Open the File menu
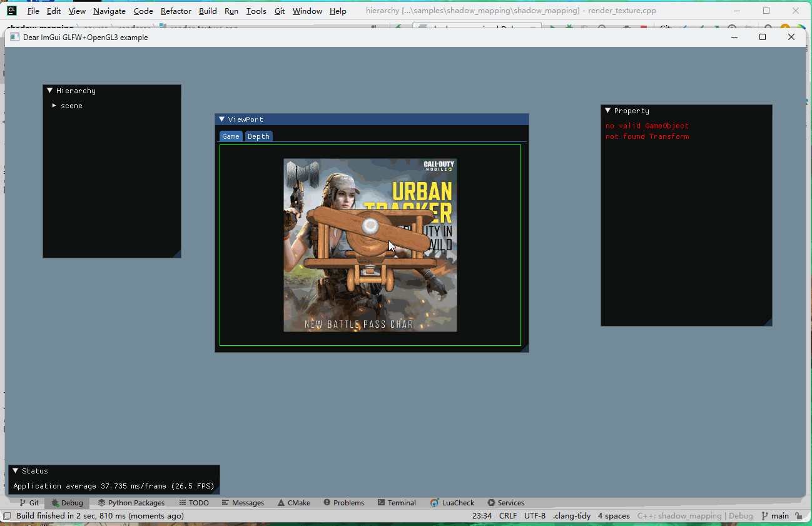 click(x=33, y=11)
